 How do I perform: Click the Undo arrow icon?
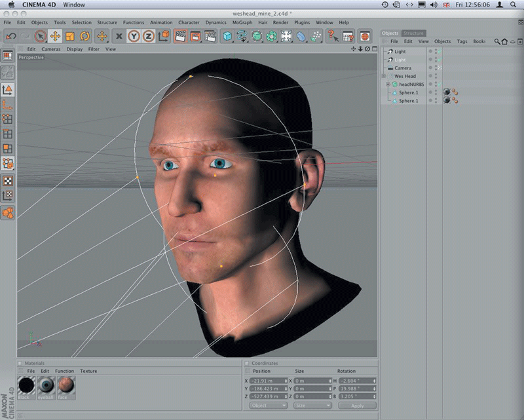coord(11,36)
